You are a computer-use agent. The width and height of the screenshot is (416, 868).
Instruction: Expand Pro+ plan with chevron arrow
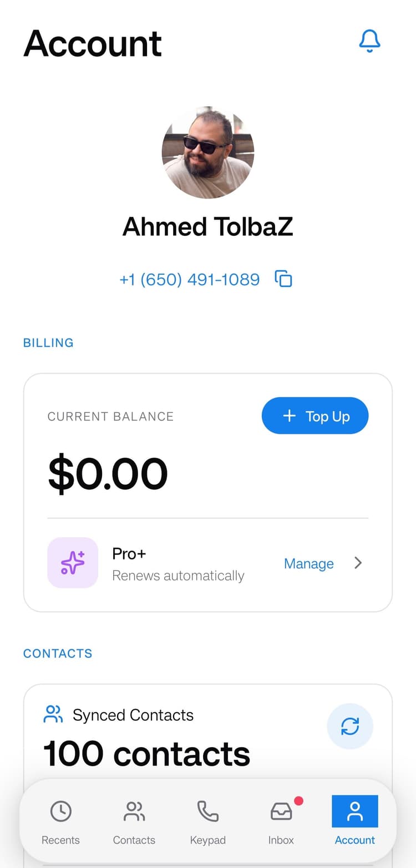point(358,563)
